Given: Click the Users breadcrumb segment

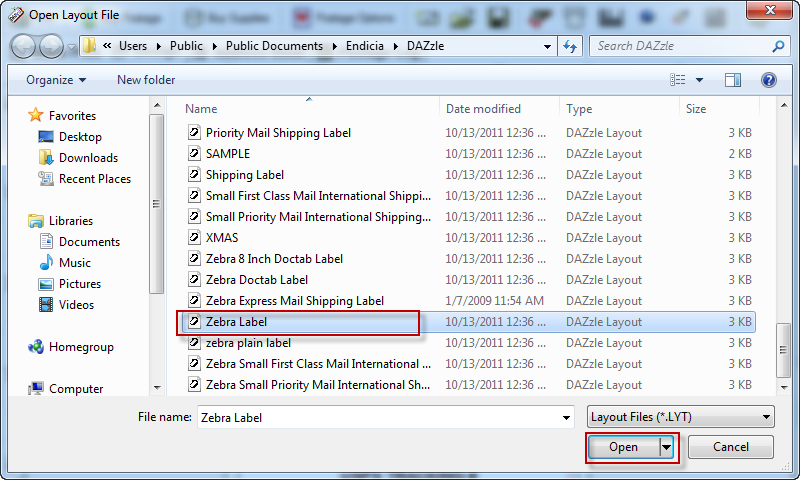Looking at the screenshot, I should pyautogui.click(x=133, y=46).
